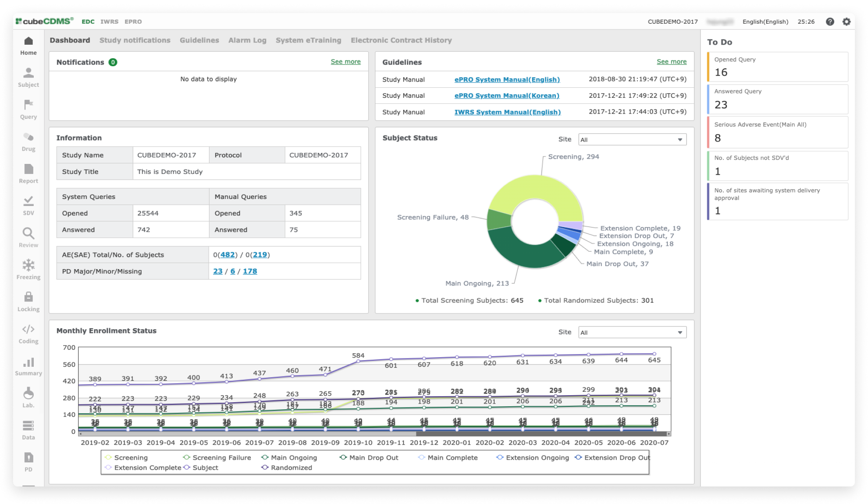This screenshot has height=504, width=868.
Task: Open ePRO System Manual(Korean) link
Action: [507, 96]
